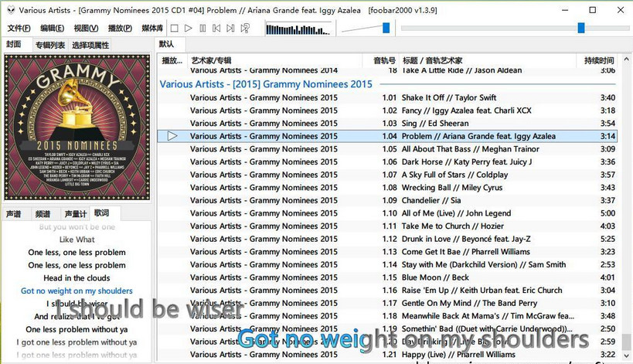Adjust the volume slider handle
633x364 pixels.
pos(386,28)
